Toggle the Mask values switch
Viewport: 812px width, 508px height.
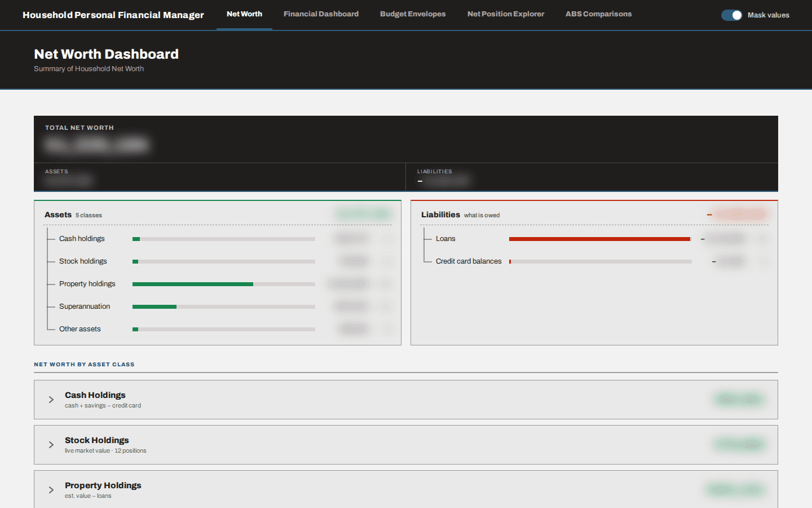coord(731,15)
